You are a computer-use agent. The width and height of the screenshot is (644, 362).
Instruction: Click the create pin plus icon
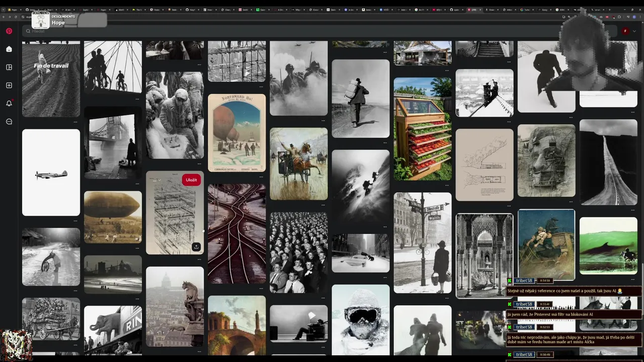tap(9, 85)
